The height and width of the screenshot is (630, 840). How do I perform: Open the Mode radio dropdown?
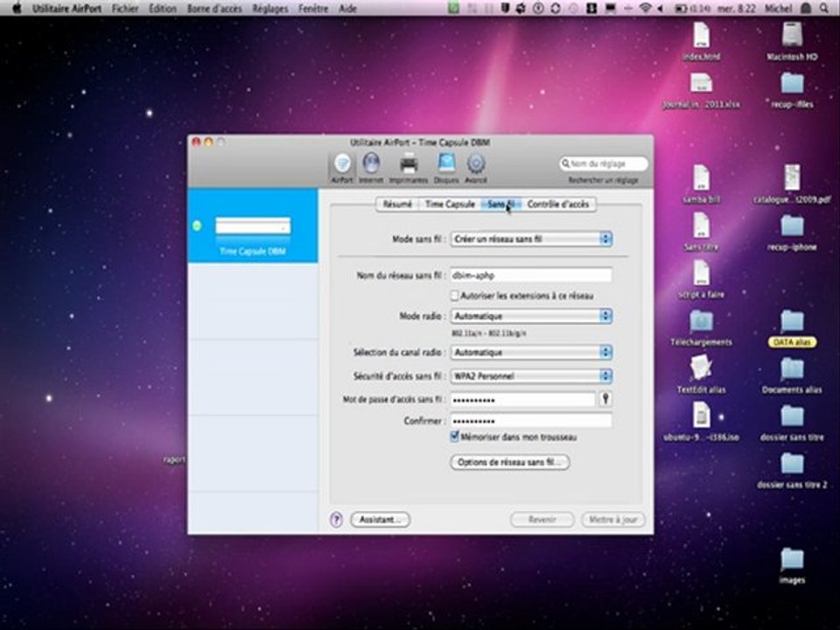coord(531,316)
